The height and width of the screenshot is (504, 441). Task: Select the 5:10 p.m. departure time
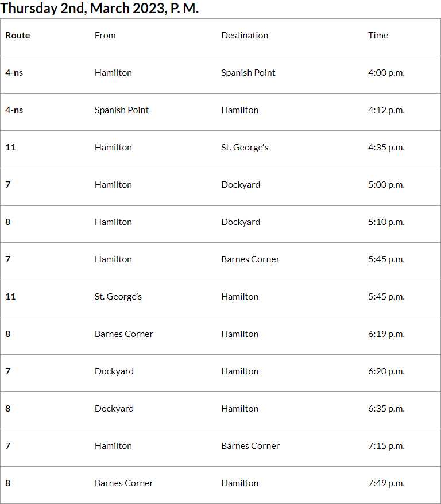[x=386, y=222]
